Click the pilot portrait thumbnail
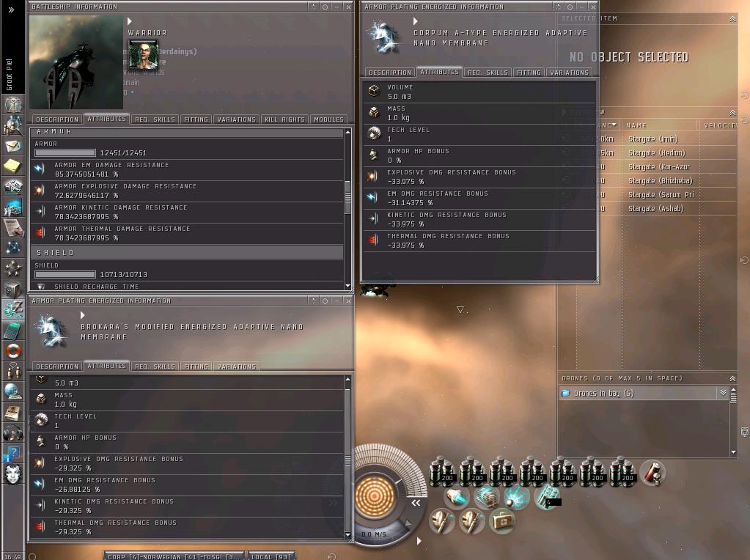Viewport: 750px width, 560px height. [143, 54]
